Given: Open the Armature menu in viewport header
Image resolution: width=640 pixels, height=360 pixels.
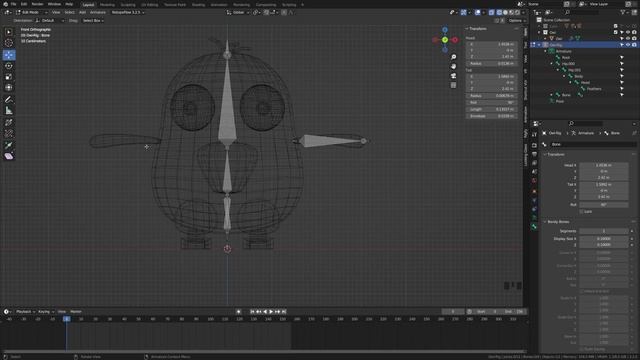Looking at the screenshot, I should 98,12.
